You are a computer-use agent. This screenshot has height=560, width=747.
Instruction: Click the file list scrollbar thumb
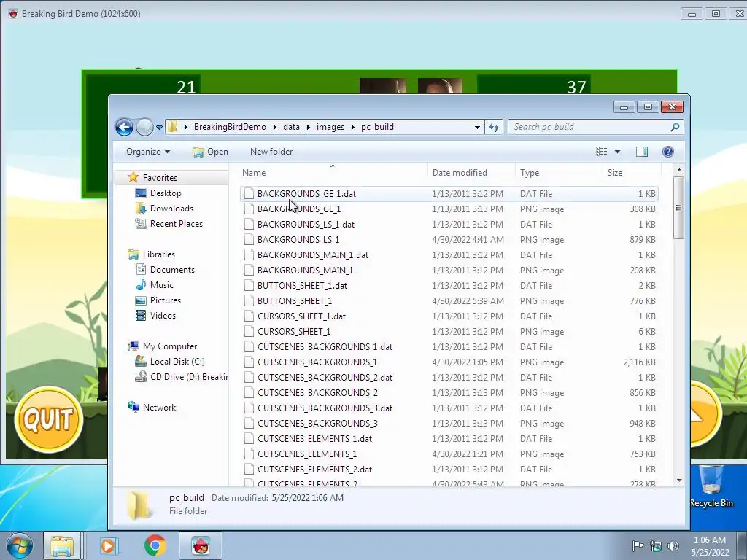[679, 208]
